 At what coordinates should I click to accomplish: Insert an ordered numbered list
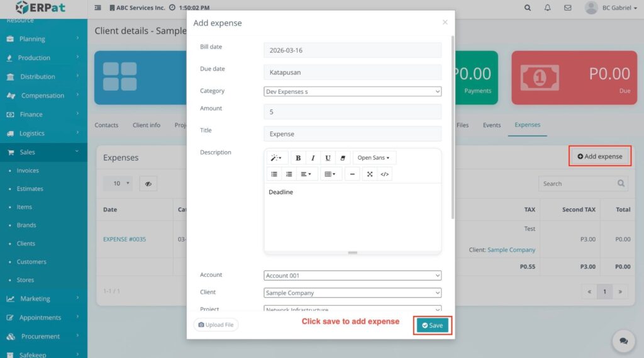(x=289, y=174)
